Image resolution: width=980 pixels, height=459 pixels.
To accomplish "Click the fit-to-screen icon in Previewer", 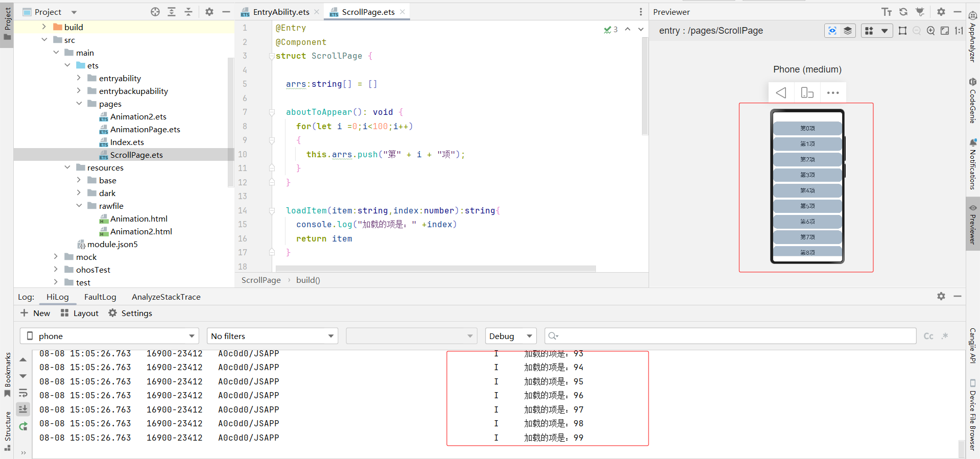I will tap(945, 31).
